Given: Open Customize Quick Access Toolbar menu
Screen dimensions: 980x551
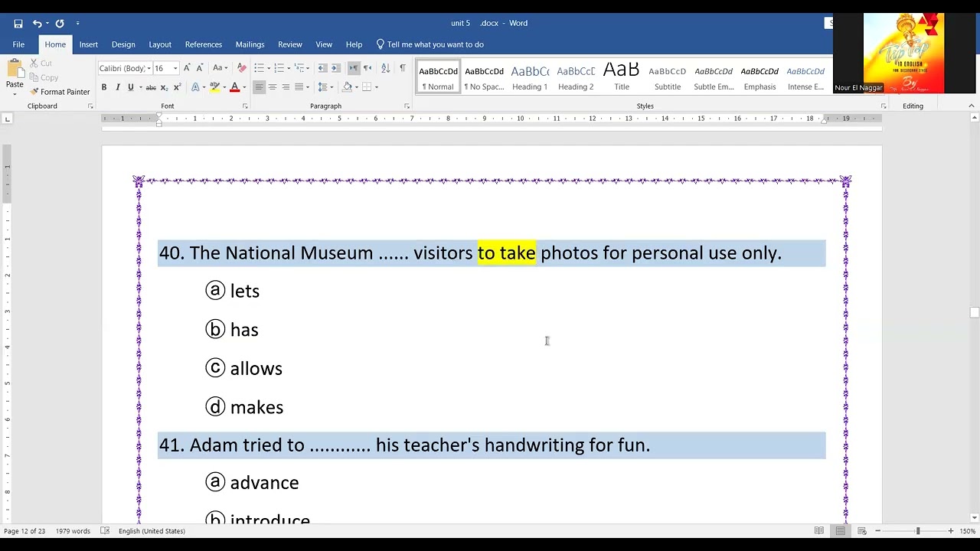Looking at the screenshot, I should (x=78, y=24).
